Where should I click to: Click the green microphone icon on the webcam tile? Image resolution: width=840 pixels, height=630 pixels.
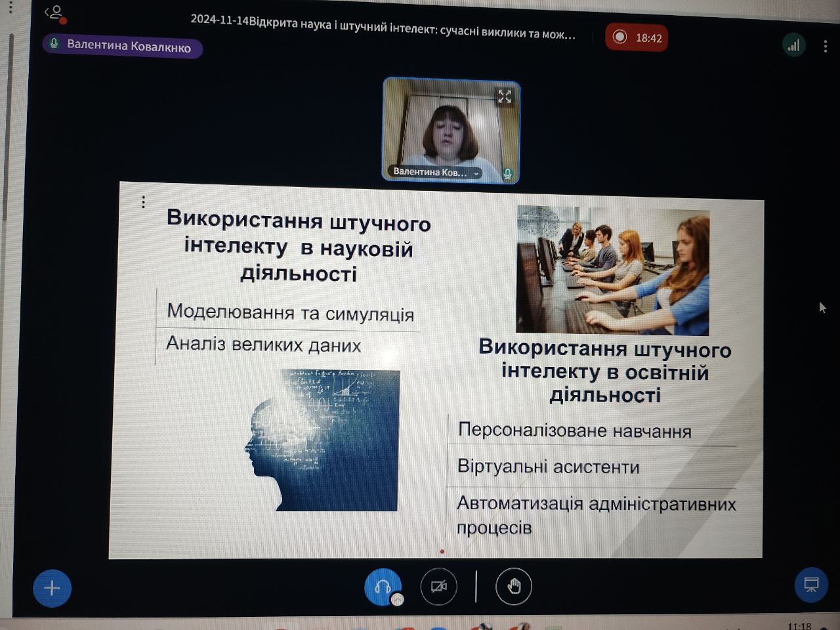(x=507, y=174)
